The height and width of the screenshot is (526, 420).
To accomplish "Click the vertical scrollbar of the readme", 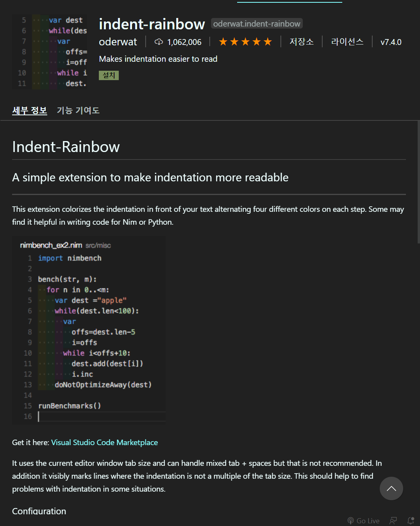I will click(x=418, y=182).
